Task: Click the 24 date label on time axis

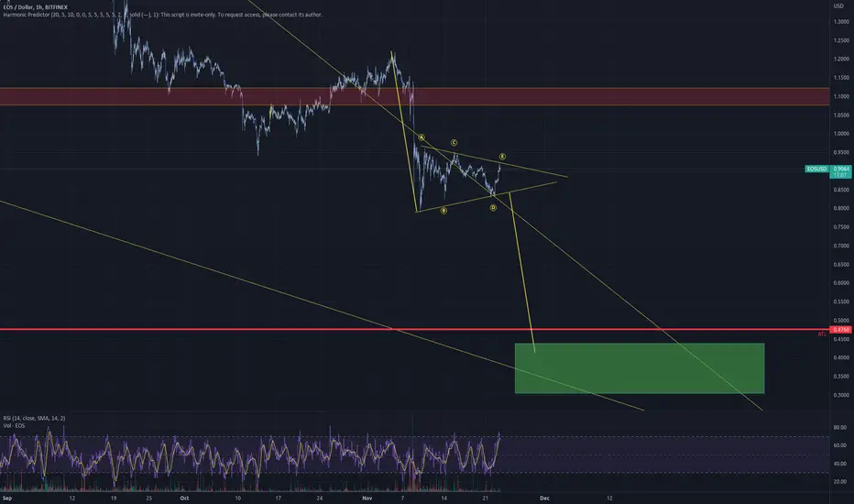Action: pyautogui.click(x=320, y=498)
